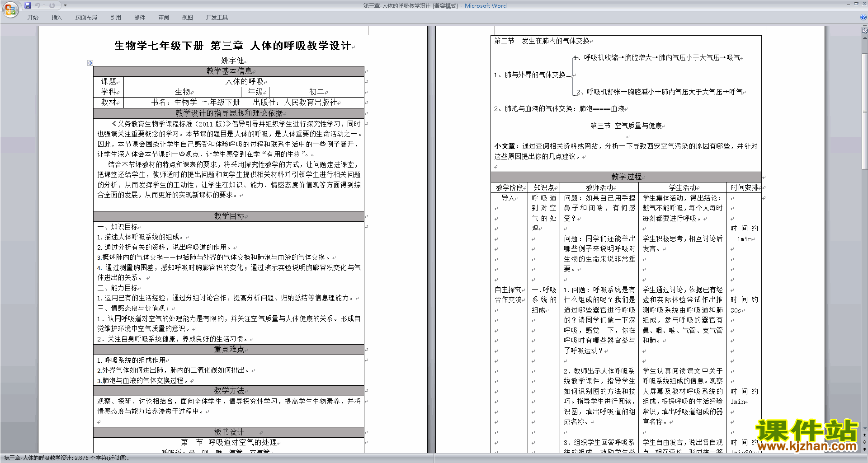
Task: Click the 自主探究 合作交流 stage cell
Action: tap(509, 295)
